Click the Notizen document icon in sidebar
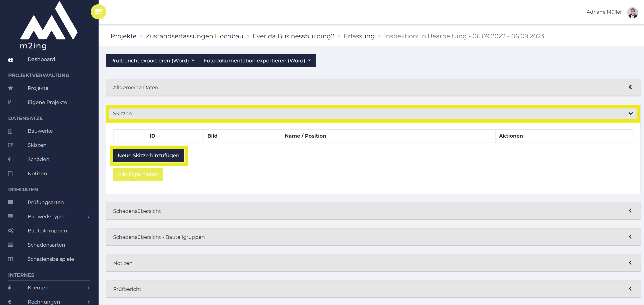The width and height of the screenshot is (644, 305). (10, 174)
